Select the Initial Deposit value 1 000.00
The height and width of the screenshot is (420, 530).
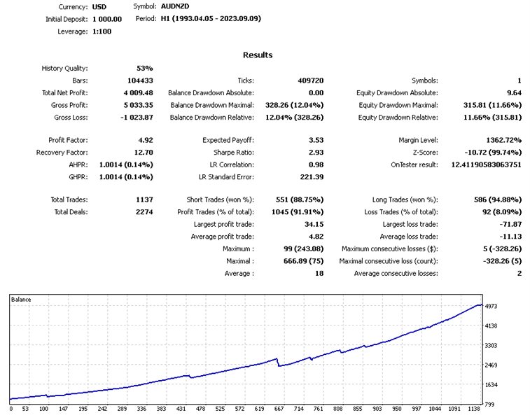coord(107,20)
